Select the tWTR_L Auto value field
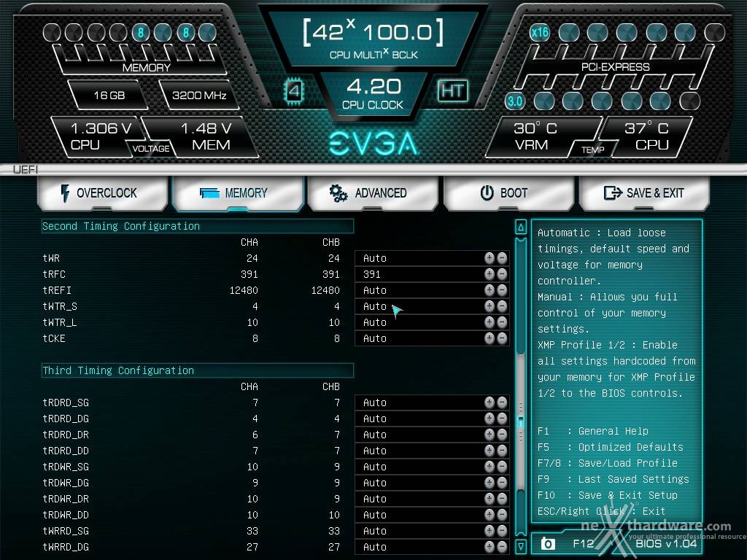Image resolution: width=747 pixels, height=560 pixels. pyautogui.click(x=432, y=322)
